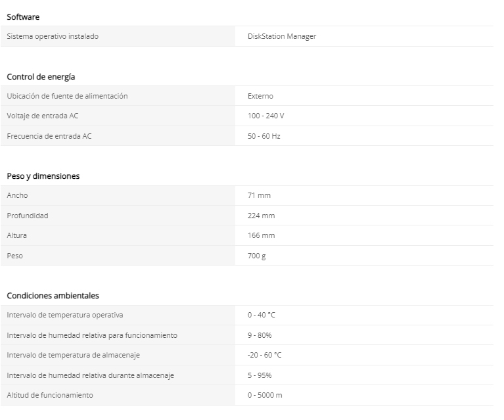The height and width of the screenshot is (420, 504).
Task: Click the 100 - 240 V value
Action: (x=266, y=116)
